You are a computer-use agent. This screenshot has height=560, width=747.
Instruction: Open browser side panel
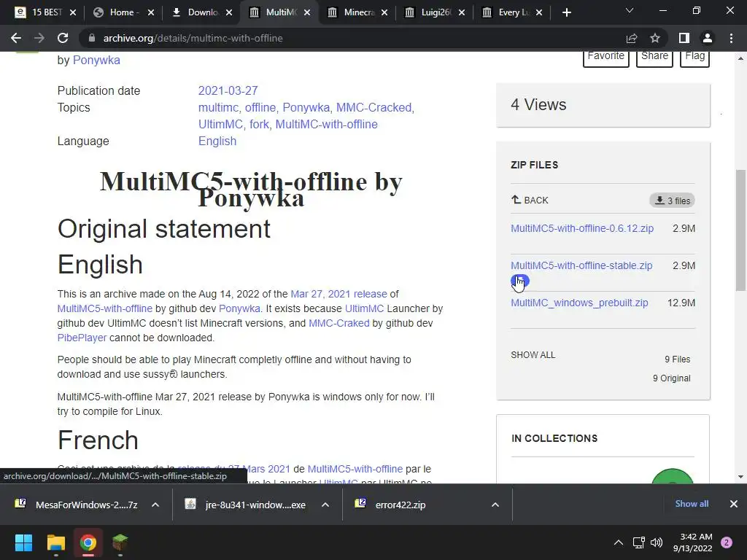(684, 38)
